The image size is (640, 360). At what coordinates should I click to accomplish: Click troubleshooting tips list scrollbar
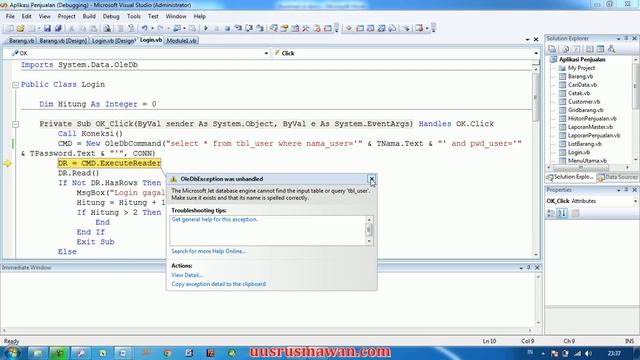tap(369, 231)
